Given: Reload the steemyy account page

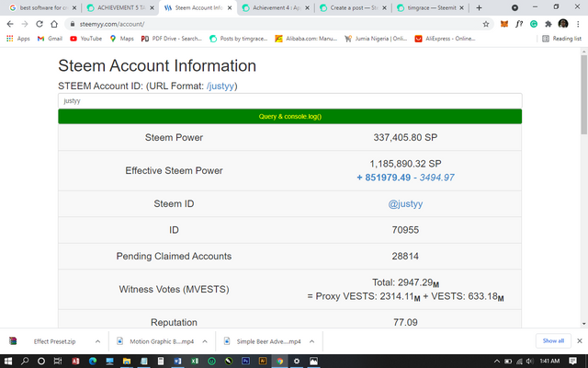Looking at the screenshot, I should click(40, 24).
